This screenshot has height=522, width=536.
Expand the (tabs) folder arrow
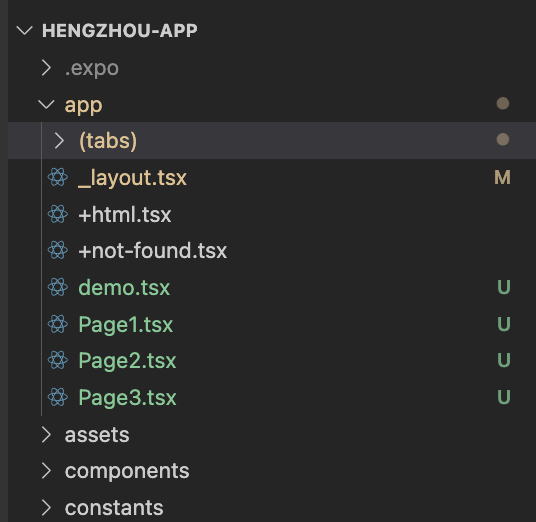(x=59, y=141)
